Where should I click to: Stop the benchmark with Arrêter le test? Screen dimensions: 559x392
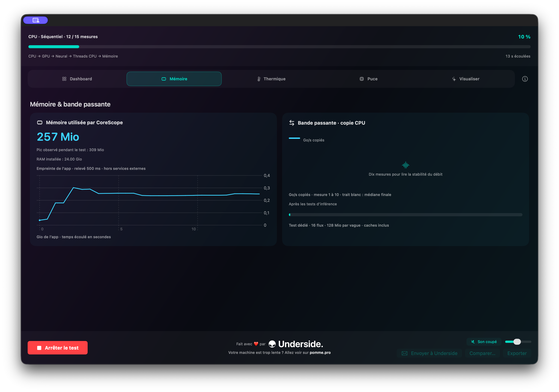pos(58,348)
